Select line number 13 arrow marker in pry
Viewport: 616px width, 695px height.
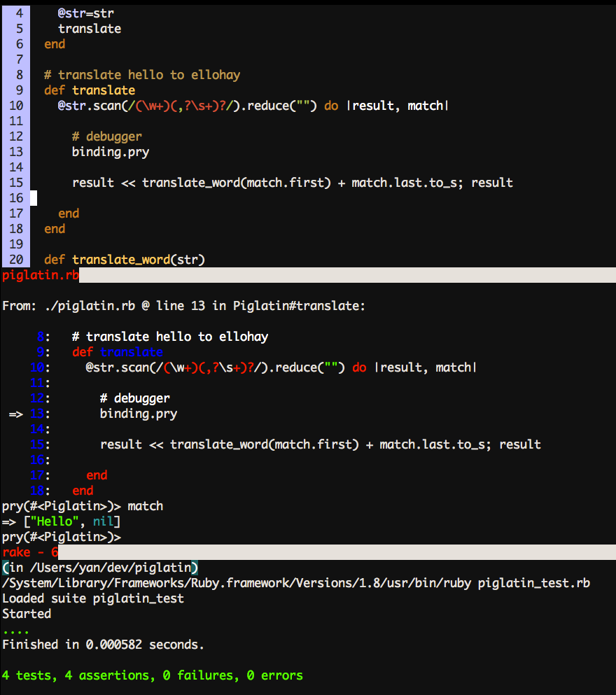[x=15, y=414]
